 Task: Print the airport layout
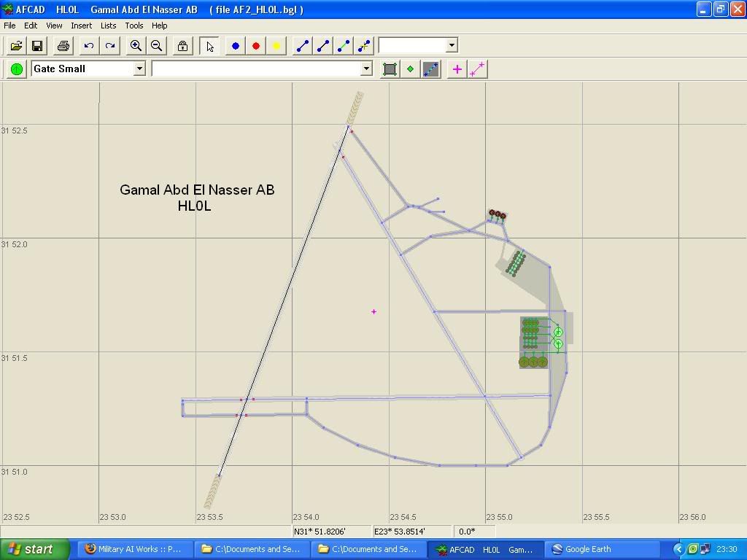63,46
